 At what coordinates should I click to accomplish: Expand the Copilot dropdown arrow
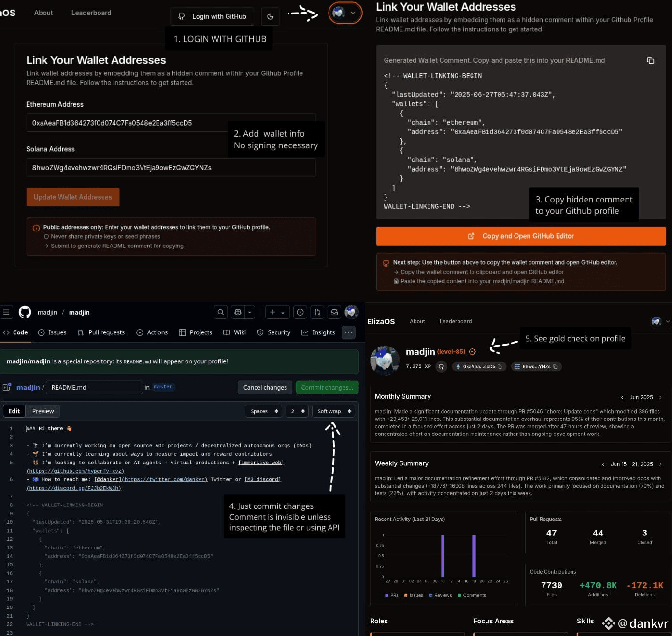pyautogui.click(x=250, y=312)
